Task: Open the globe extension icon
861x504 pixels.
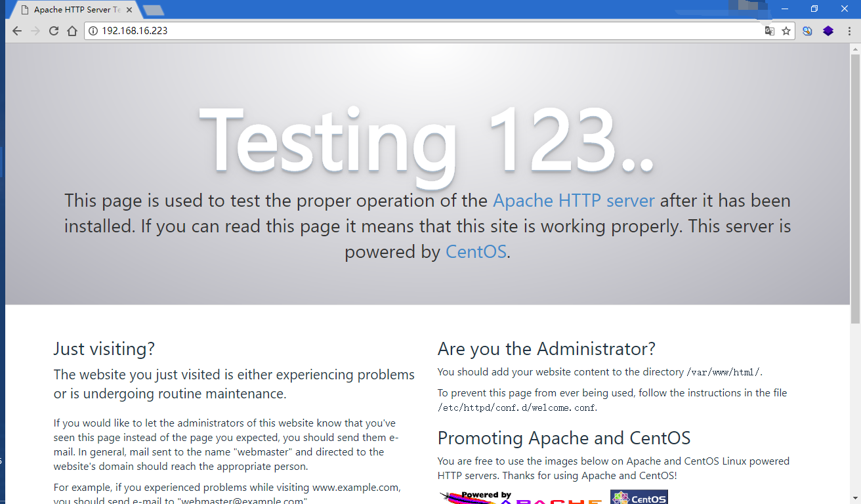Action: pos(808,31)
